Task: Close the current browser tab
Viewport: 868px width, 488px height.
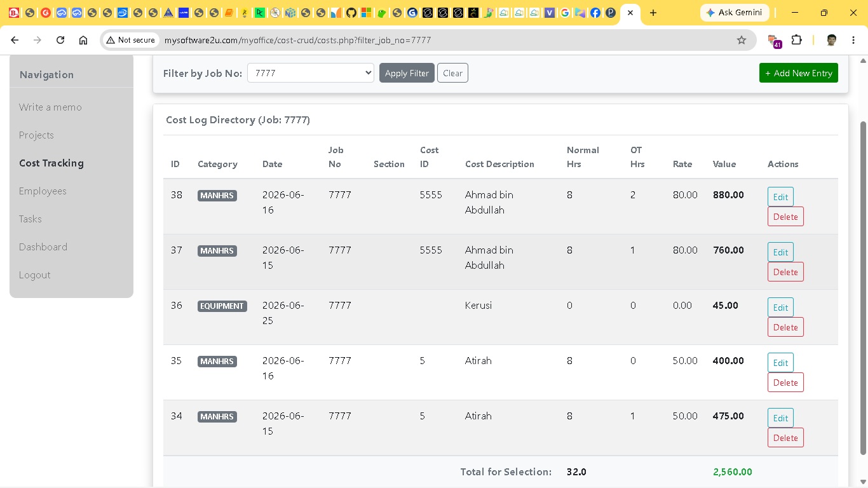Action: click(x=630, y=13)
